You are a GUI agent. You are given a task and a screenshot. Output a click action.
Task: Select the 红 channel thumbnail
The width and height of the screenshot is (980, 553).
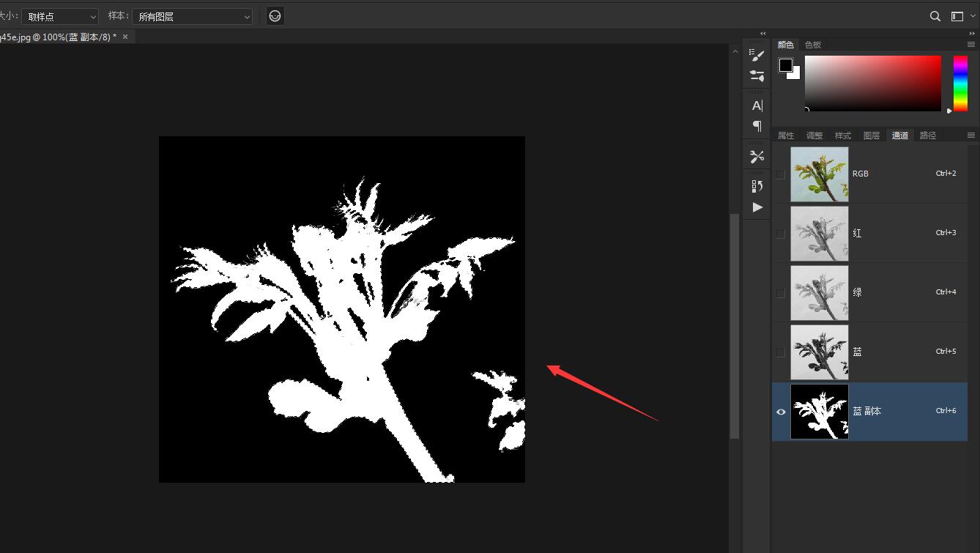(820, 234)
